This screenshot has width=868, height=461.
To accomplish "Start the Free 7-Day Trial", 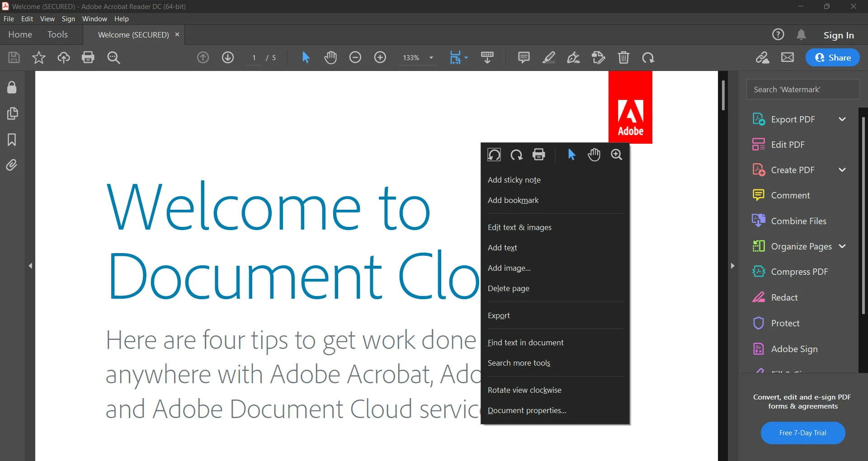I will pyautogui.click(x=802, y=433).
